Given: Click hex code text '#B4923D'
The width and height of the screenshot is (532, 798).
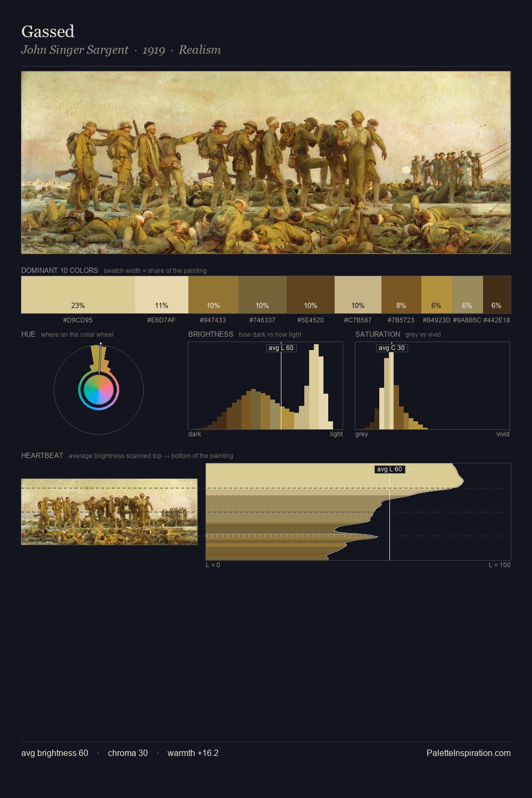Looking at the screenshot, I should click(436, 320).
